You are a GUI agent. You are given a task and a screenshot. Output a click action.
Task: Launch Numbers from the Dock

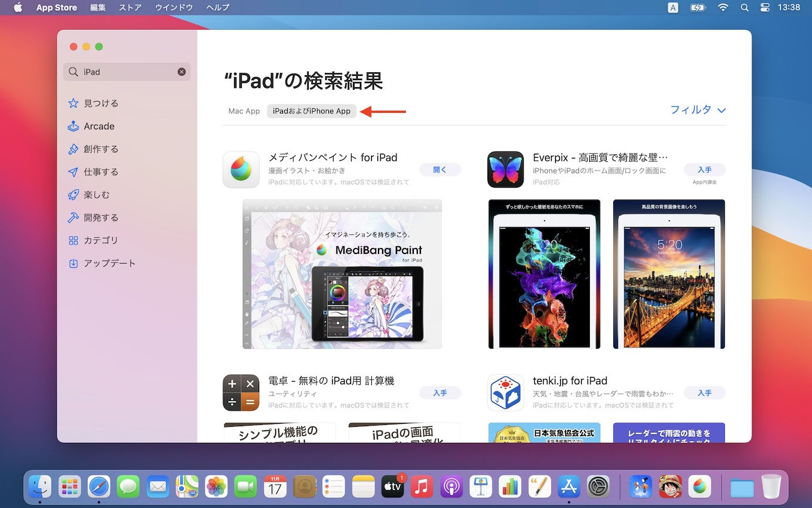510,486
